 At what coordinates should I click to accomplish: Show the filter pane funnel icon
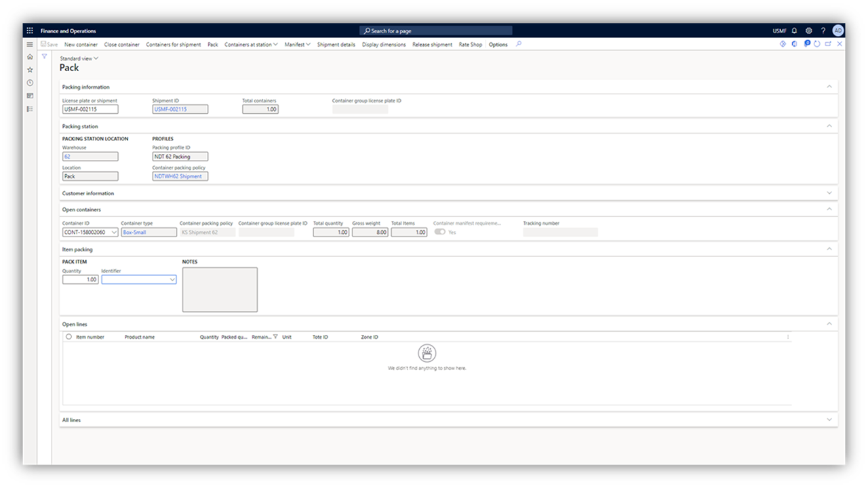pyautogui.click(x=44, y=56)
